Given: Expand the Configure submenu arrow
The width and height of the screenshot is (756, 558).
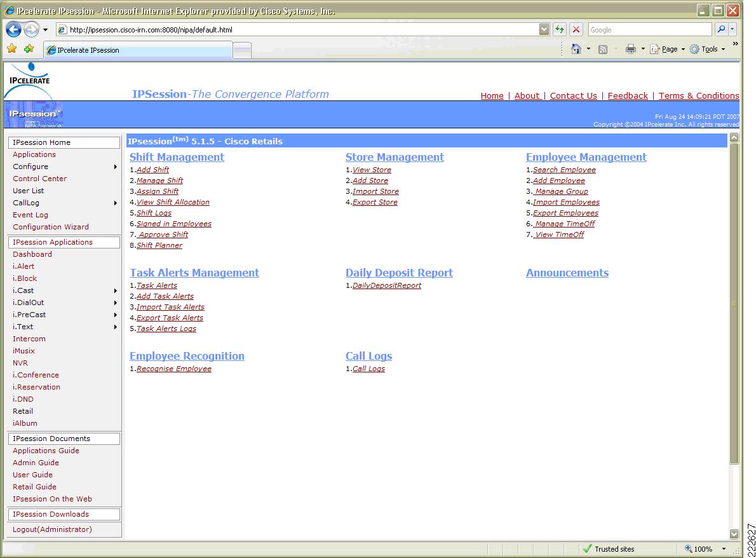Looking at the screenshot, I should (115, 167).
